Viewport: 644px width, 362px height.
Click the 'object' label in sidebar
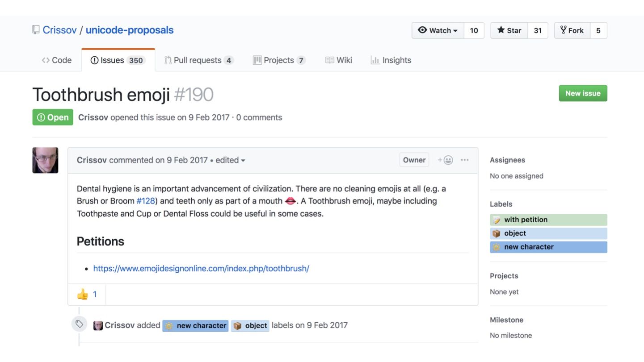(x=548, y=233)
